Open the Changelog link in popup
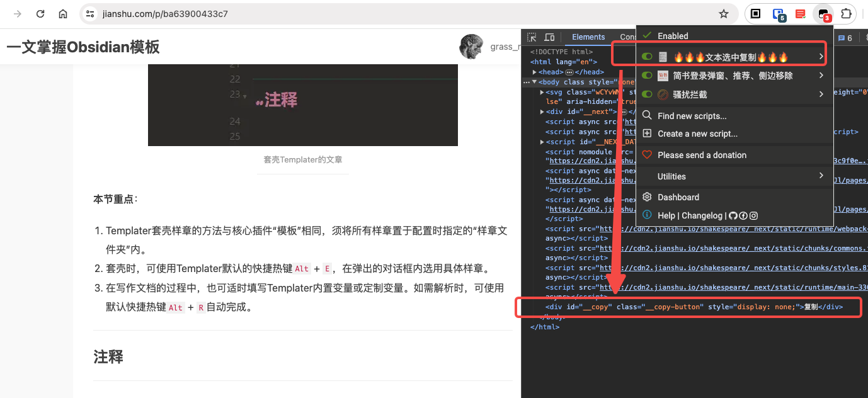Viewport: 868px width, 398px height. point(702,215)
